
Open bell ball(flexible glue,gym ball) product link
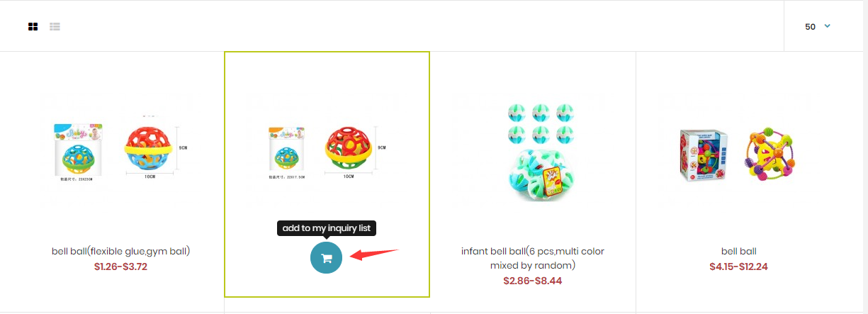pyautogui.click(x=120, y=251)
